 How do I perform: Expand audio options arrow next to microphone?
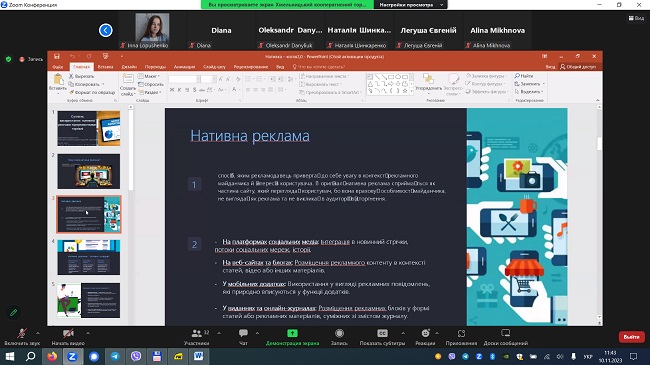coord(38,333)
